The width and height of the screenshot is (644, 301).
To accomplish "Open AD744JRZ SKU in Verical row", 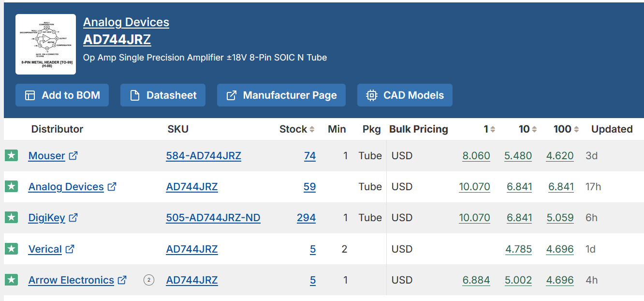I will (192, 249).
